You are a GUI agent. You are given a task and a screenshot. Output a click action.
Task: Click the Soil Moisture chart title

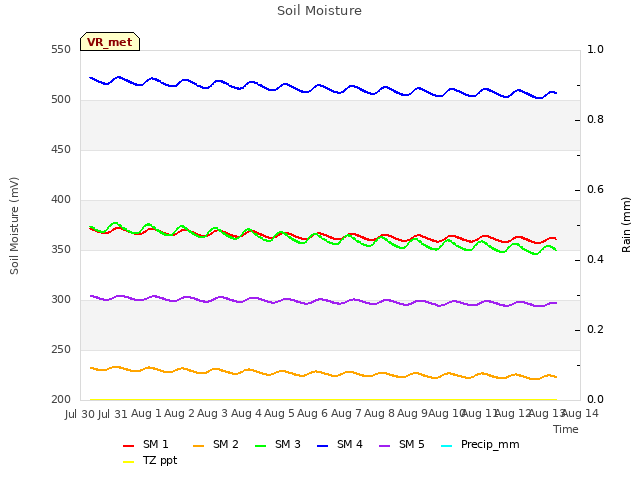point(319,11)
